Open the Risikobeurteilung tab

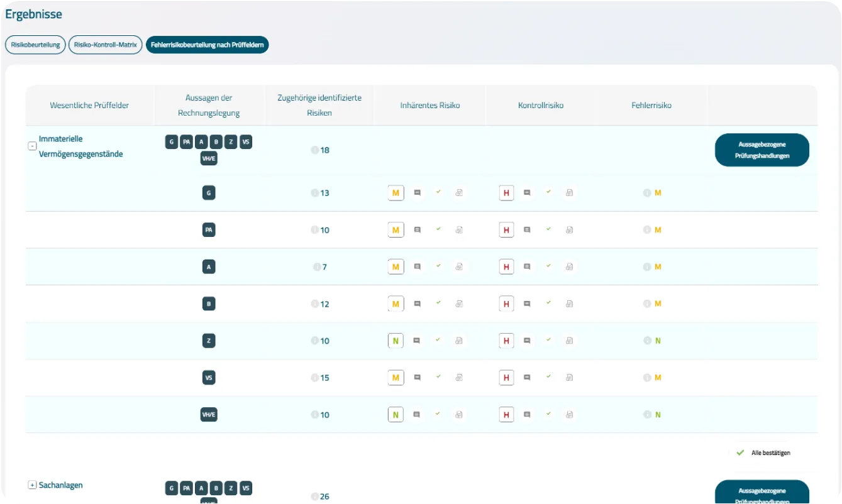coord(35,45)
